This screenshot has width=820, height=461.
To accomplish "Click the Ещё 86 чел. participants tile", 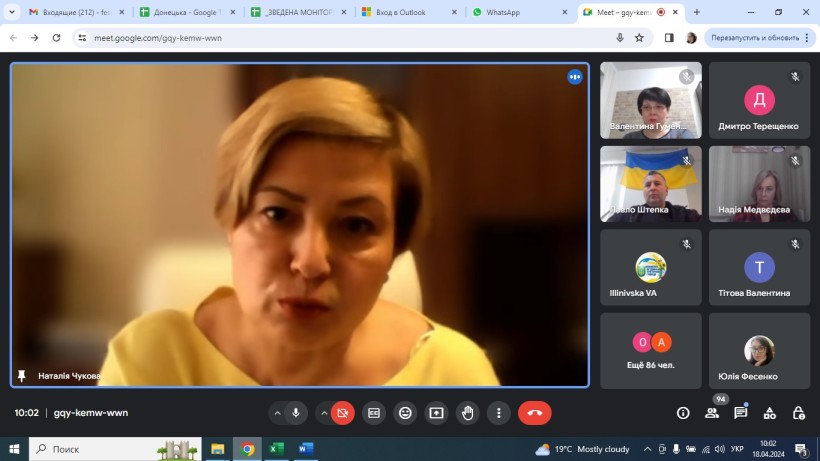I will (x=651, y=350).
